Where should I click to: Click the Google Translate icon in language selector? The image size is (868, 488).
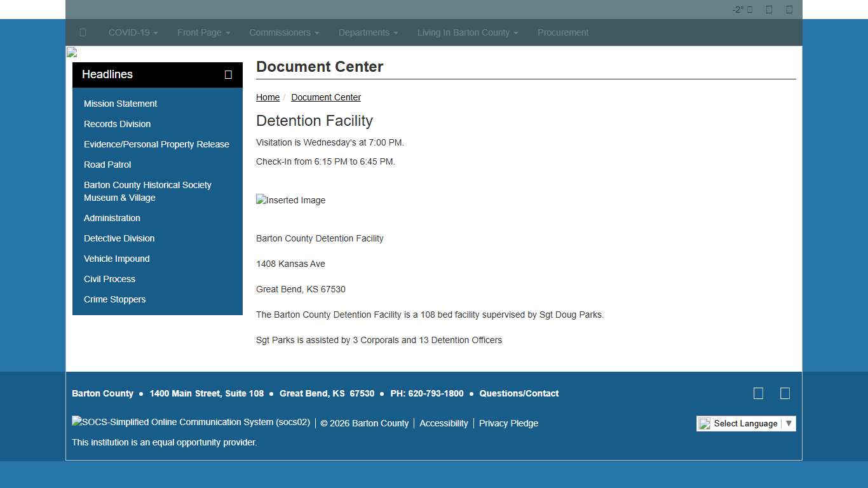pos(704,423)
